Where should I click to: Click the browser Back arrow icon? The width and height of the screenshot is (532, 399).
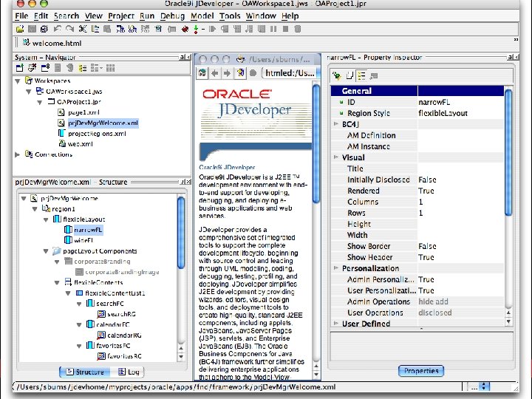[214, 73]
